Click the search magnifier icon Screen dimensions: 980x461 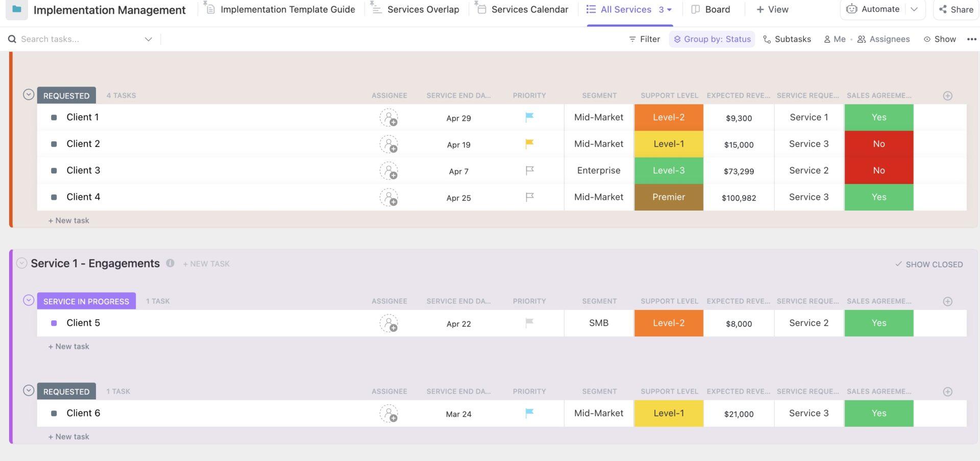click(12, 39)
